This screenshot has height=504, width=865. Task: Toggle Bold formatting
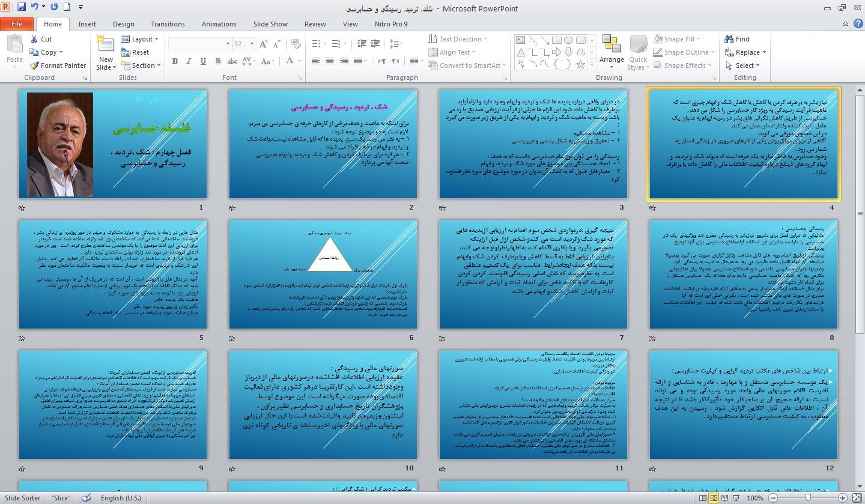point(175,61)
